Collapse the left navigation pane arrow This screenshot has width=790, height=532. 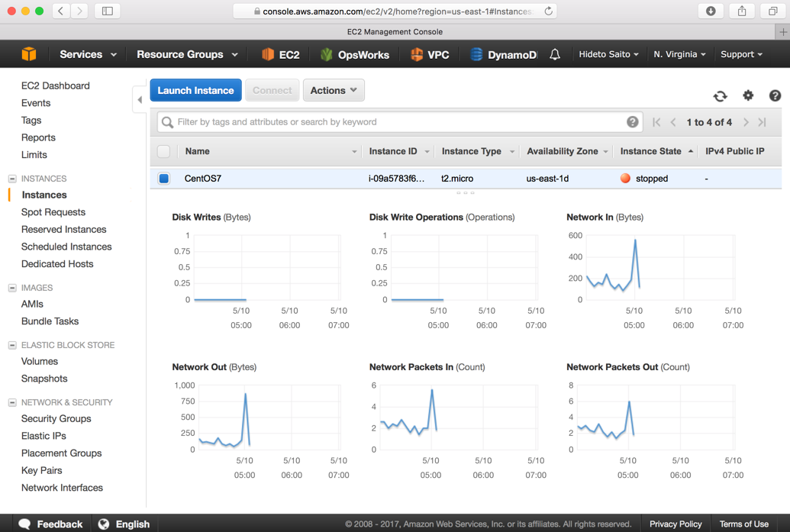coord(140,100)
